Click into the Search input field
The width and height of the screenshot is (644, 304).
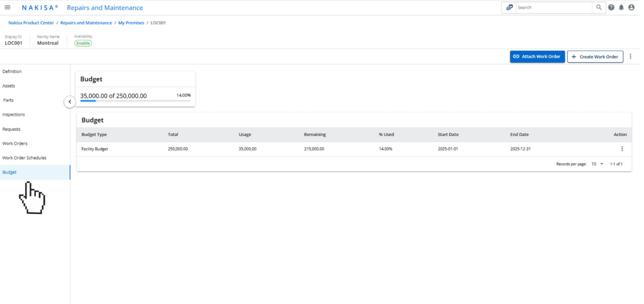click(x=553, y=8)
